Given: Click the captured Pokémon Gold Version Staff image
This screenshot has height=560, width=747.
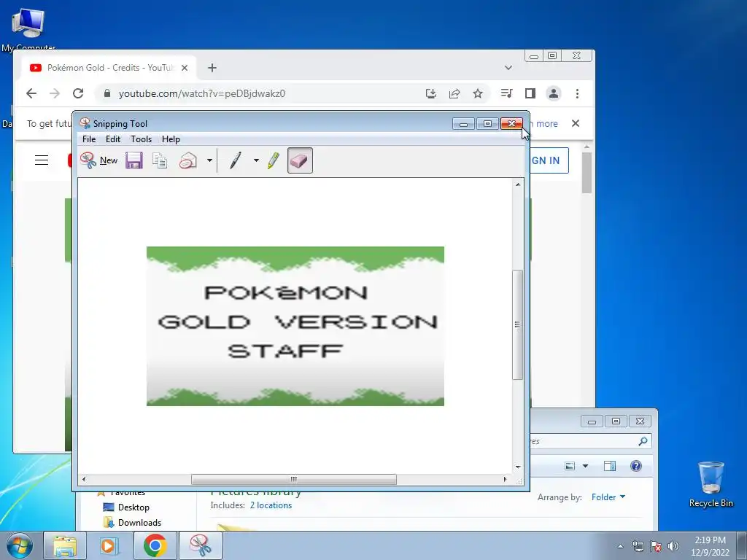Looking at the screenshot, I should [295, 326].
